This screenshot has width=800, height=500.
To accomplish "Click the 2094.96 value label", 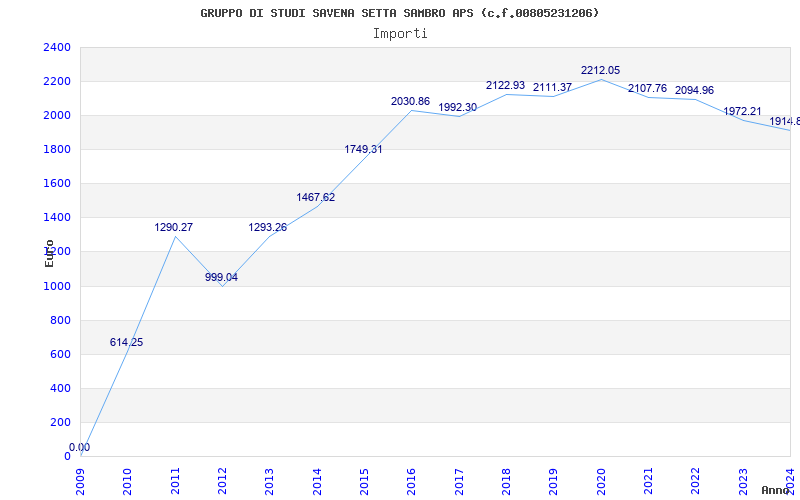I will 694,90.
